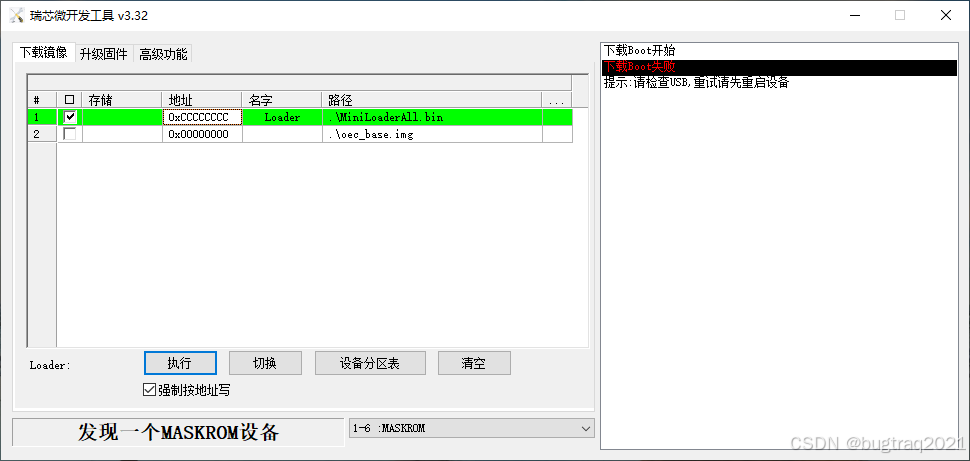Close the 瑞芯微开发工具 window
The width and height of the screenshot is (970, 461).
tap(946, 15)
